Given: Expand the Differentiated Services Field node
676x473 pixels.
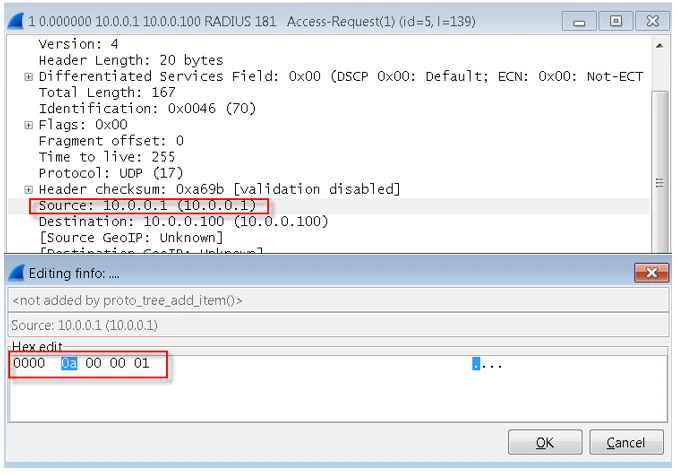Looking at the screenshot, I should [x=29, y=77].
